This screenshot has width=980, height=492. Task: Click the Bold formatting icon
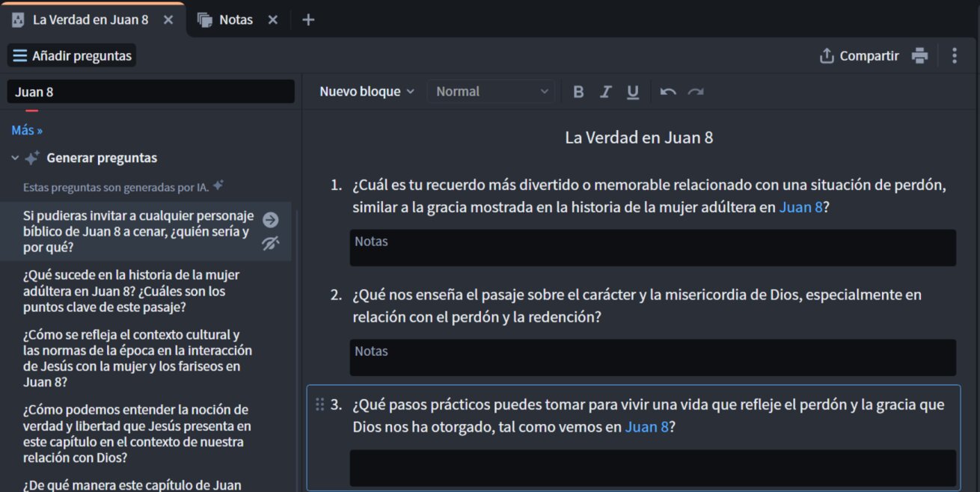[x=578, y=92]
